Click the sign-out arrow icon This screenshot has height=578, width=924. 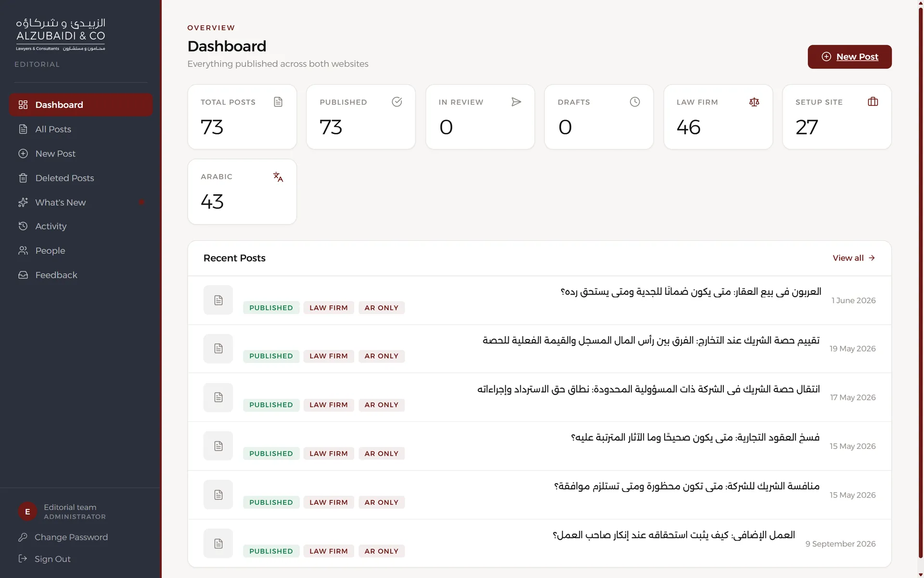pos(23,559)
